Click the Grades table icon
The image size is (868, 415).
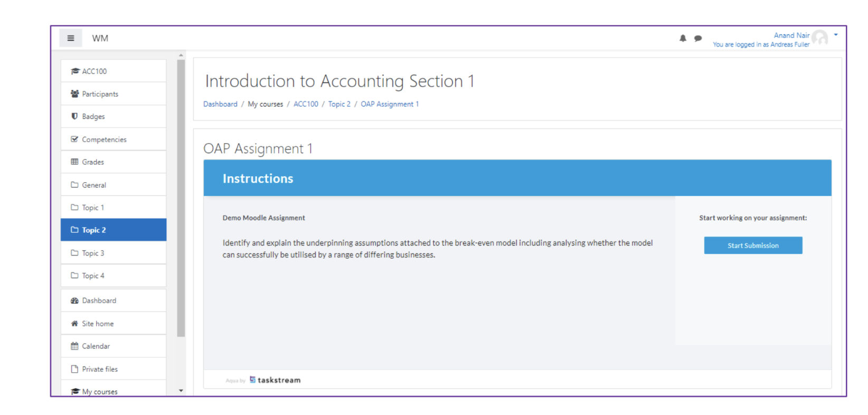click(74, 162)
